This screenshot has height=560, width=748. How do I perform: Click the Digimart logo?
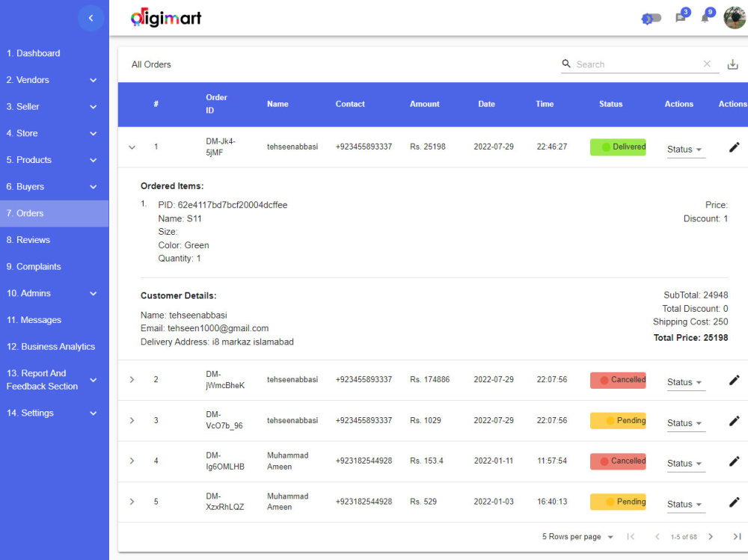pos(166,18)
